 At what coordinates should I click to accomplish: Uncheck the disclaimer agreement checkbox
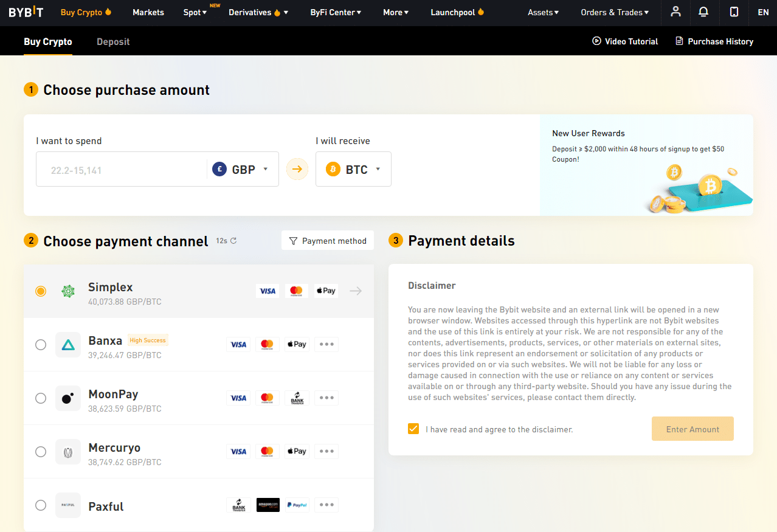pyautogui.click(x=413, y=429)
